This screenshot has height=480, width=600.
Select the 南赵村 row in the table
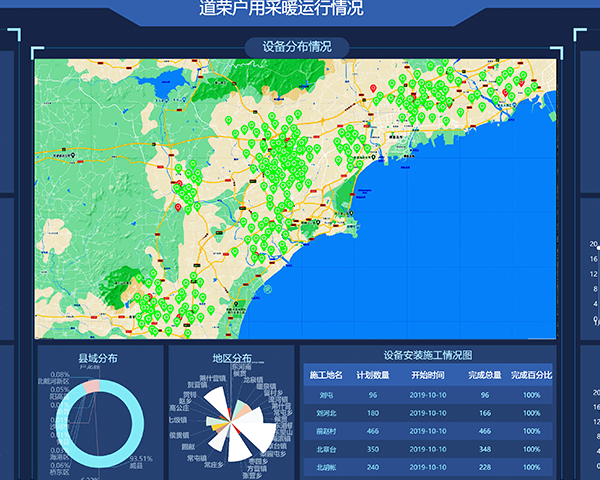point(427,431)
